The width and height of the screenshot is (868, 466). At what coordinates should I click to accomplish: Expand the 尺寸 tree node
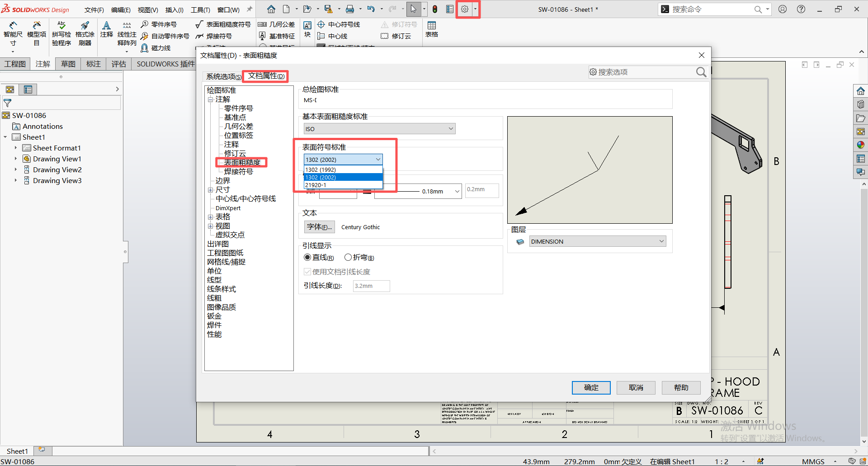pos(210,190)
